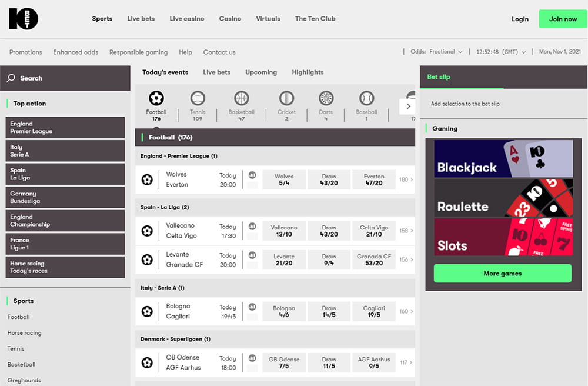Click football icon beside Levante vs Granada CF
Image resolution: width=588 pixels, height=386 pixels.
147,259
